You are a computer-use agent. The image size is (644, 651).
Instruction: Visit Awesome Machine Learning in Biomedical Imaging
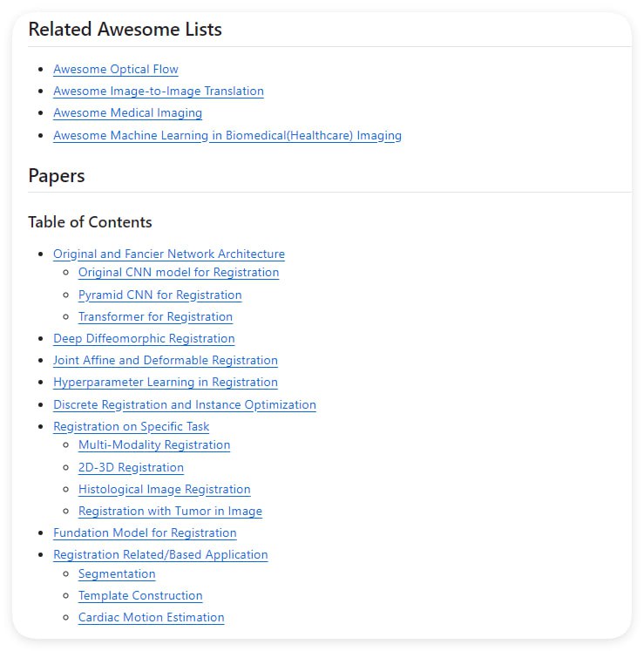pos(227,135)
